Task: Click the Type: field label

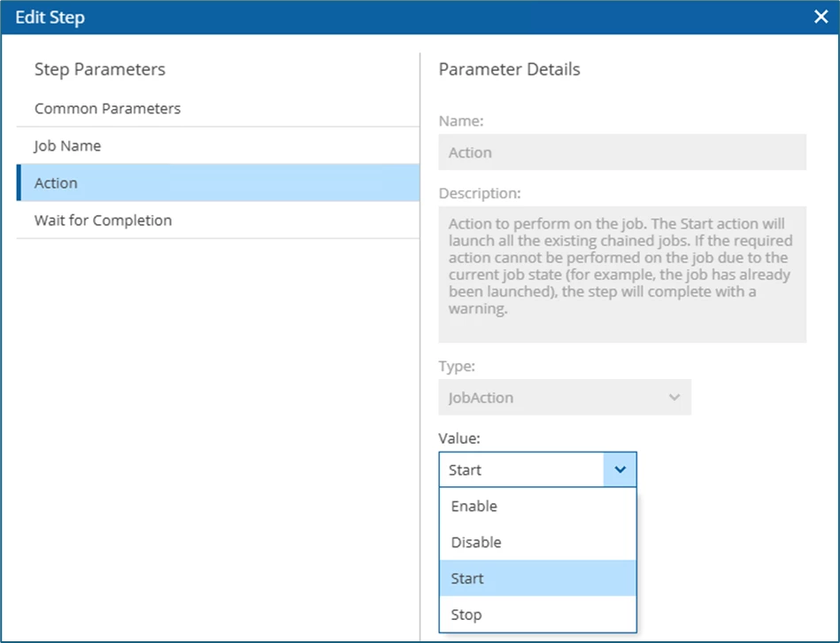Action: 456,365
